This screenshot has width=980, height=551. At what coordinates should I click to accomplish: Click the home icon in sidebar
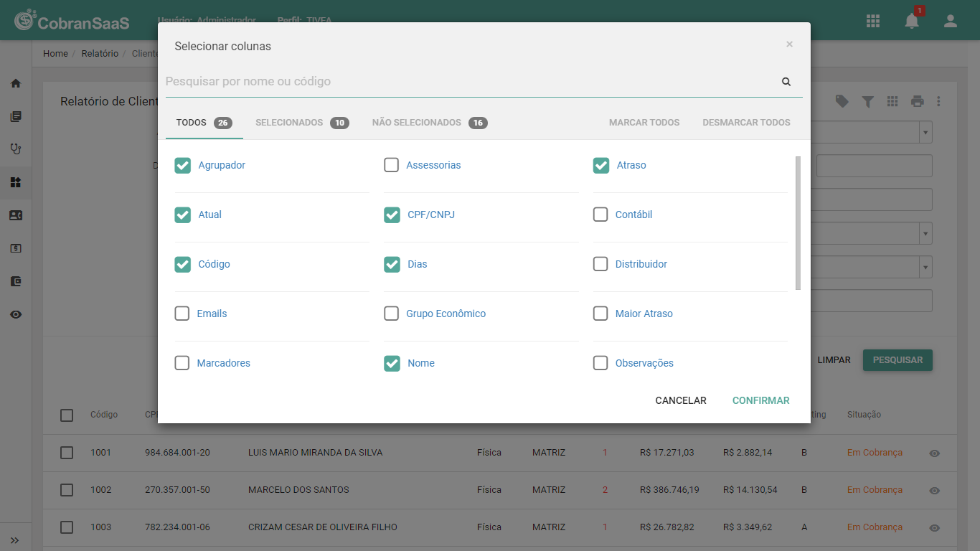point(16,83)
